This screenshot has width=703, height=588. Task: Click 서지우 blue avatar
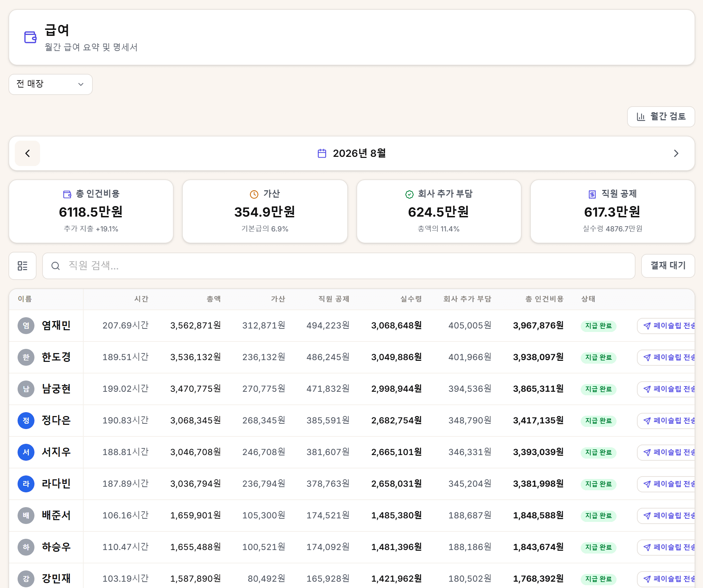pyautogui.click(x=26, y=452)
